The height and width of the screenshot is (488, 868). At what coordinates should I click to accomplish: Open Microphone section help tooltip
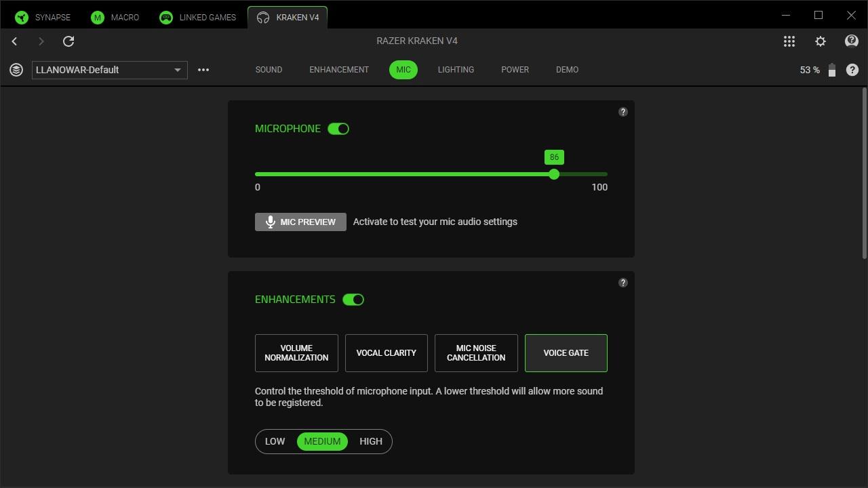[x=623, y=112]
